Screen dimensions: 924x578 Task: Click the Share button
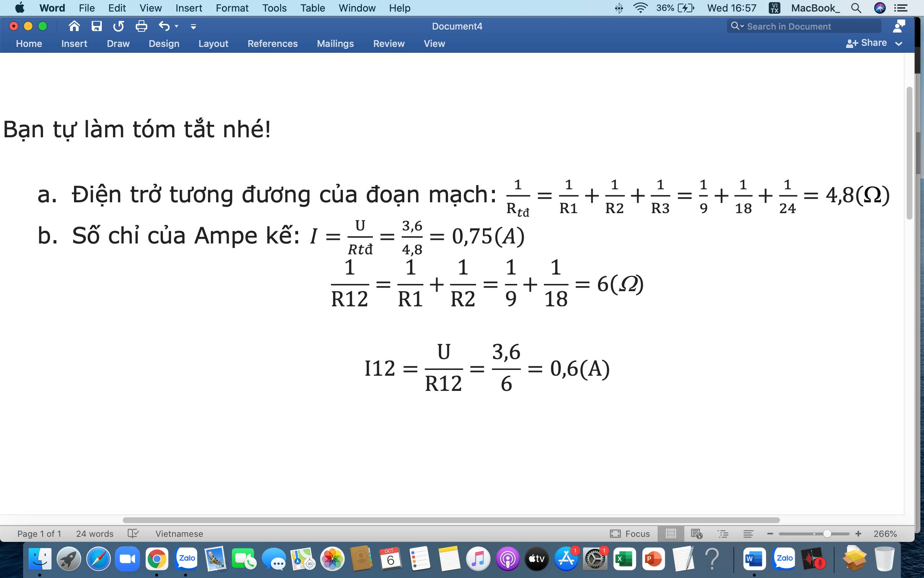click(866, 43)
